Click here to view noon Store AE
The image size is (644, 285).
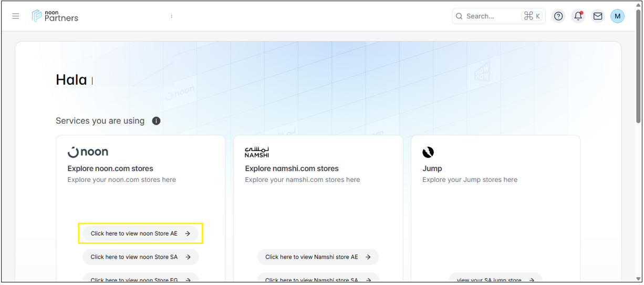click(x=140, y=233)
